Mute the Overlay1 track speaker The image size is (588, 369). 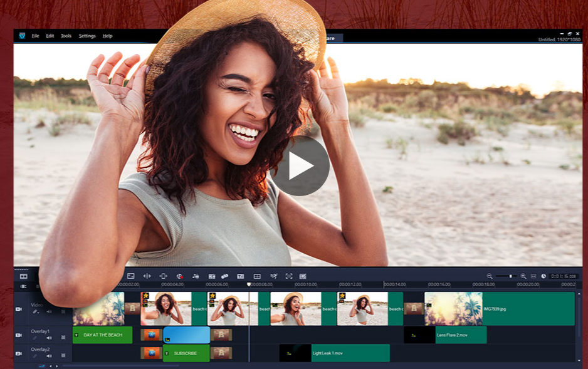coord(49,338)
